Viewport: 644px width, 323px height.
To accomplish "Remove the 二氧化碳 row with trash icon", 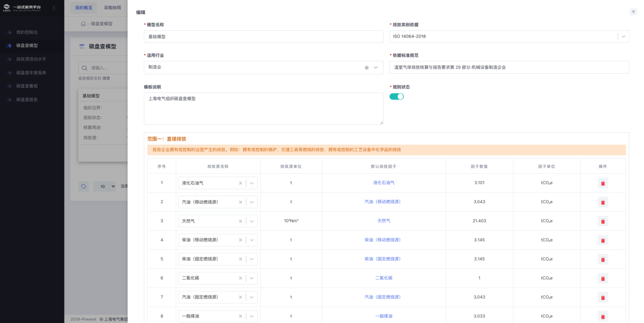I will tap(602, 278).
